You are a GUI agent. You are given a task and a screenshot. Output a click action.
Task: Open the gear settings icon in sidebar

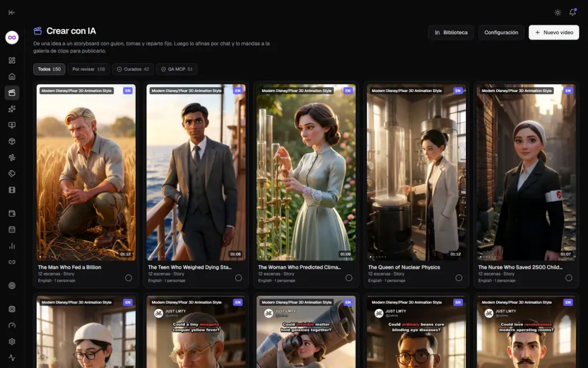pos(12,341)
